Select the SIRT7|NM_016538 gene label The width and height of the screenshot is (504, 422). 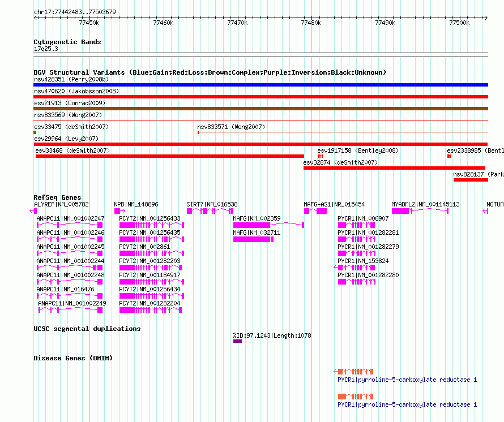212,204
